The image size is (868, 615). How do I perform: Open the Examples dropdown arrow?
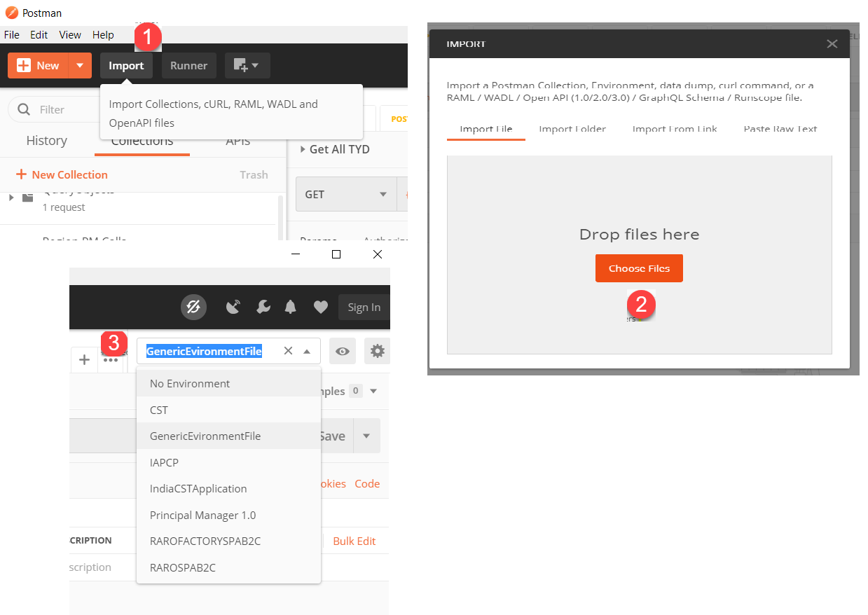tap(373, 391)
